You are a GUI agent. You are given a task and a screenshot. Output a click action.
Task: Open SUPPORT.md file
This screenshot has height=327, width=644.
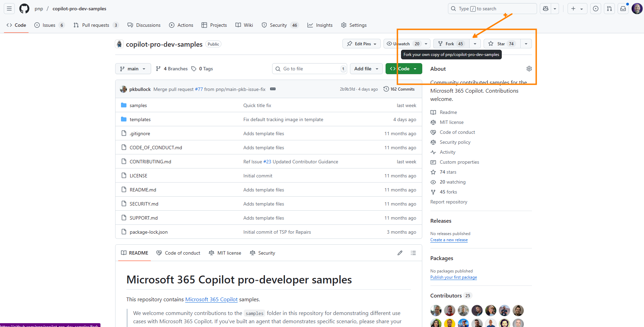144,218
